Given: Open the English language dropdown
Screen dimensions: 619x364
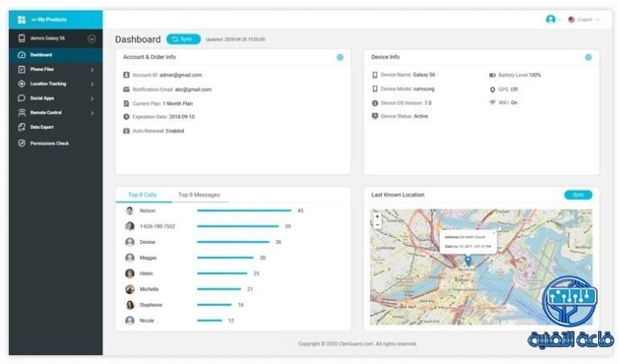Looking at the screenshot, I should [x=584, y=19].
